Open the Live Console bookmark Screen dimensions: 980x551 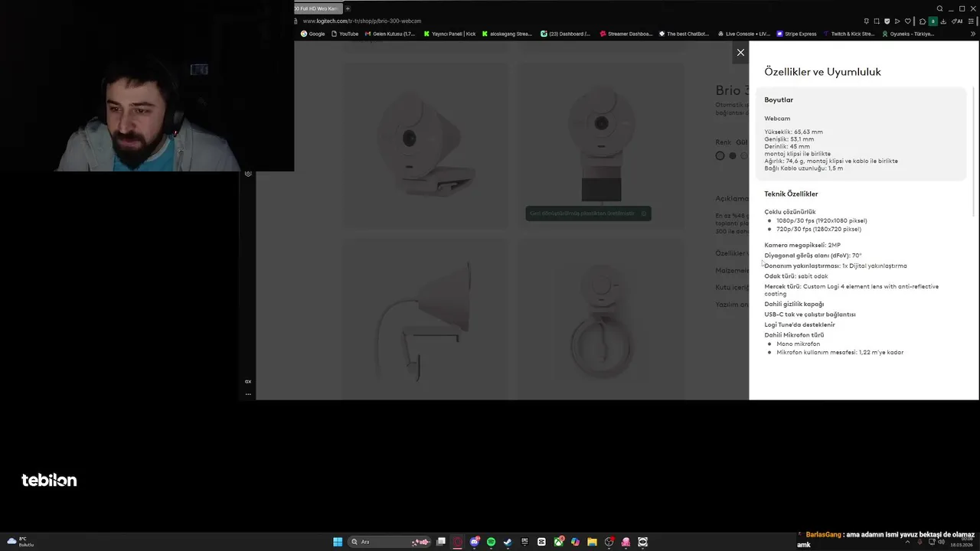(x=744, y=34)
